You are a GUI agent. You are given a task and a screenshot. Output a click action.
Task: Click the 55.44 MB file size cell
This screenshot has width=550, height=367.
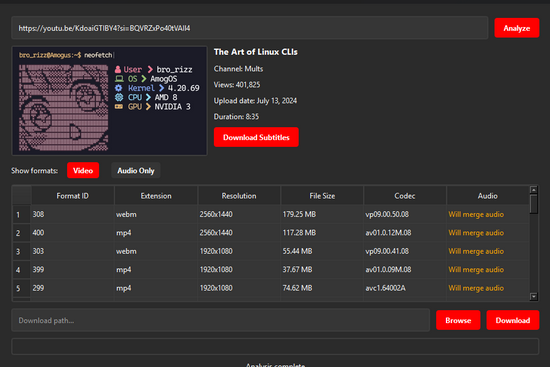[322, 251]
